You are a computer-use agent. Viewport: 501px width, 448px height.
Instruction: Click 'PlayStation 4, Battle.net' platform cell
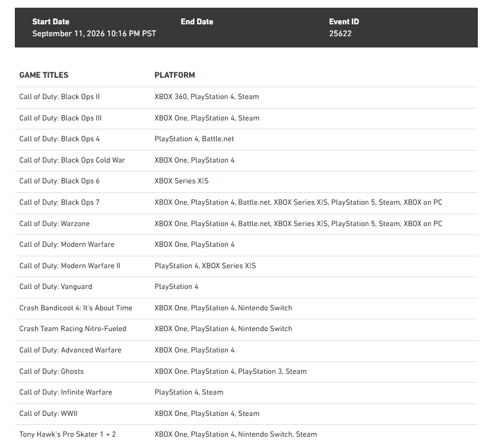(x=194, y=139)
